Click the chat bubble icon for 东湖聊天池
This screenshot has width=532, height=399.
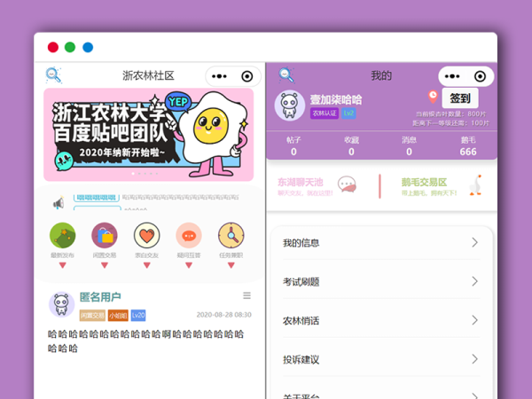click(347, 184)
